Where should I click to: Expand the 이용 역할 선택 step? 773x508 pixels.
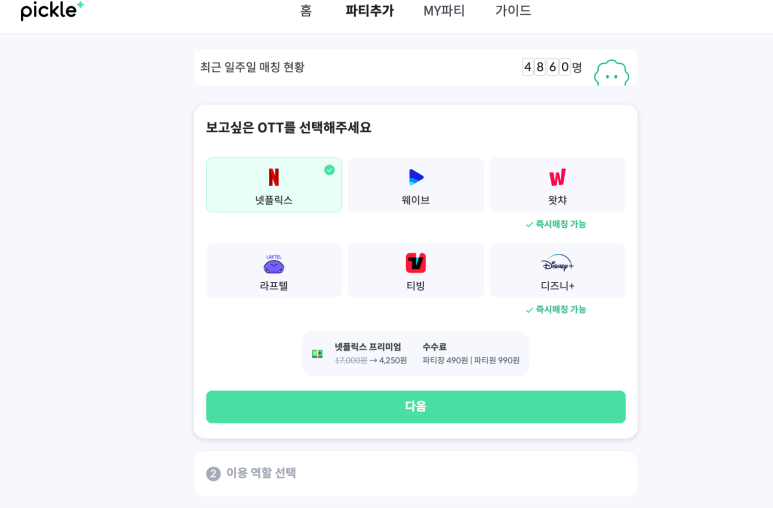tap(416, 473)
